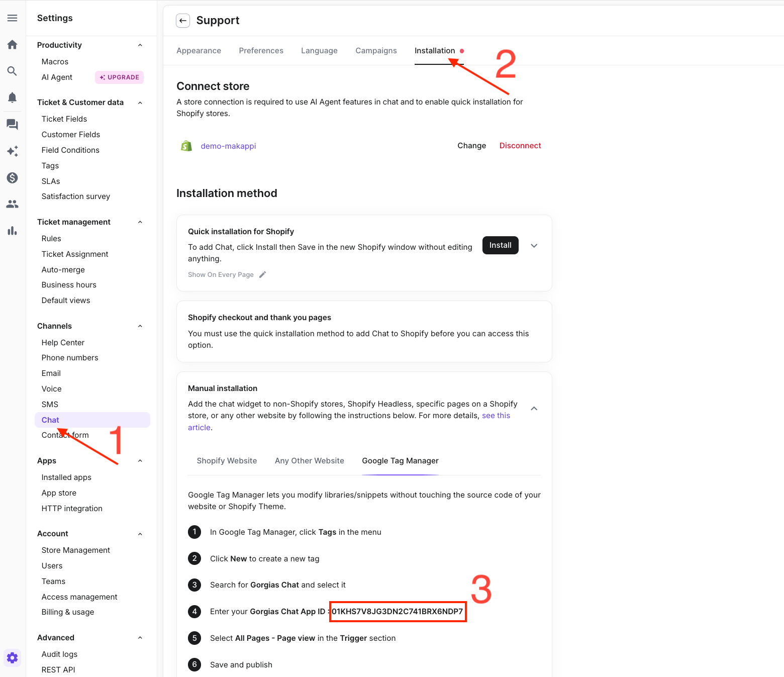Go to Home via house icon
The height and width of the screenshot is (677, 784).
point(13,45)
